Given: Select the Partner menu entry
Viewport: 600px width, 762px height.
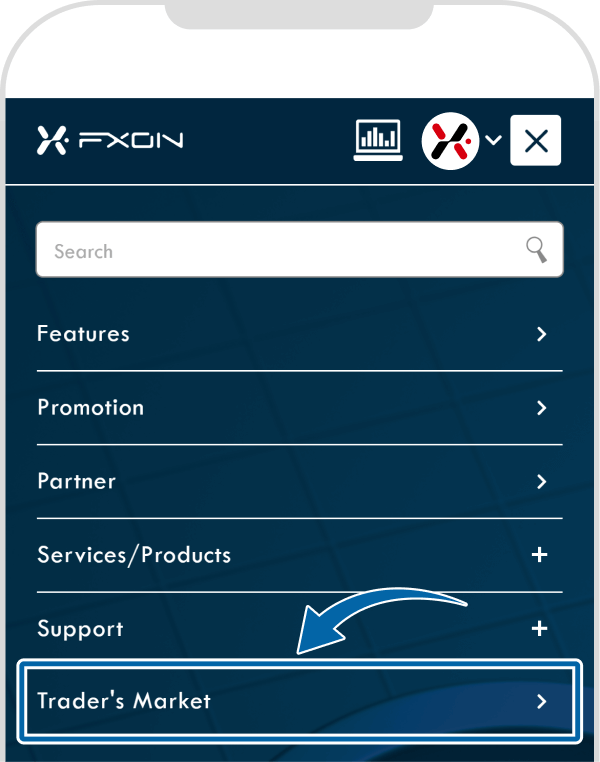Looking at the screenshot, I should click(x=300, y=482).
